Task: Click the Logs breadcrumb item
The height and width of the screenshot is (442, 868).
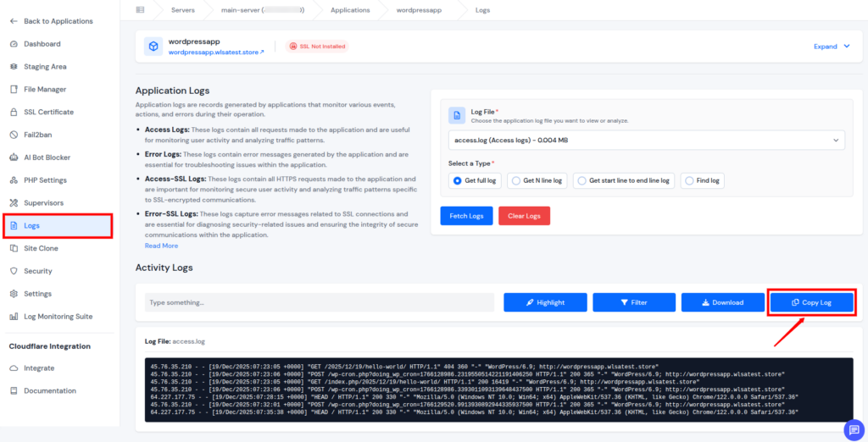Action: click(482, 10)
